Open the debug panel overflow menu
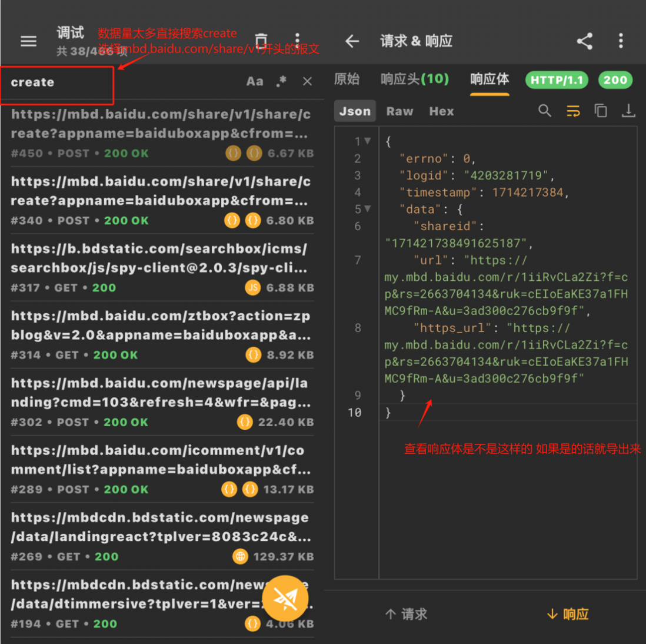Viewport: 646px width, 644px height. click(x=297, y=41)
